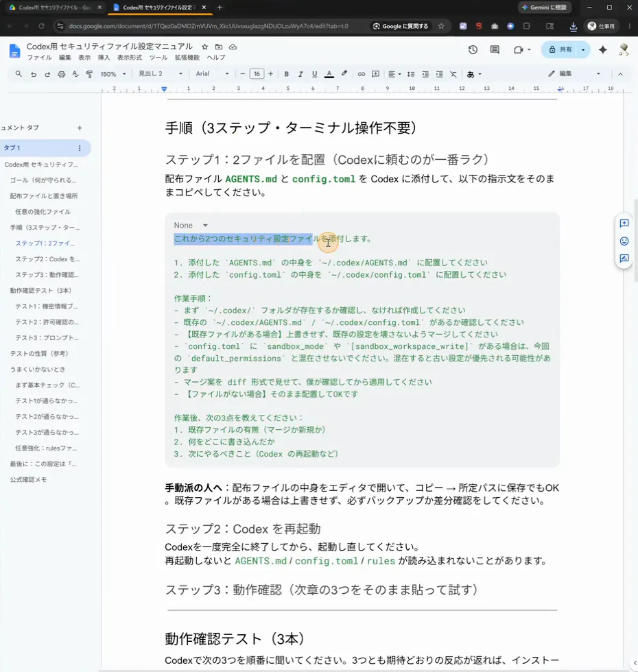Image resolution: width=638 pixels, height=672 pixels.
Task: Increase font size with plus button
Action: (270, 74)
